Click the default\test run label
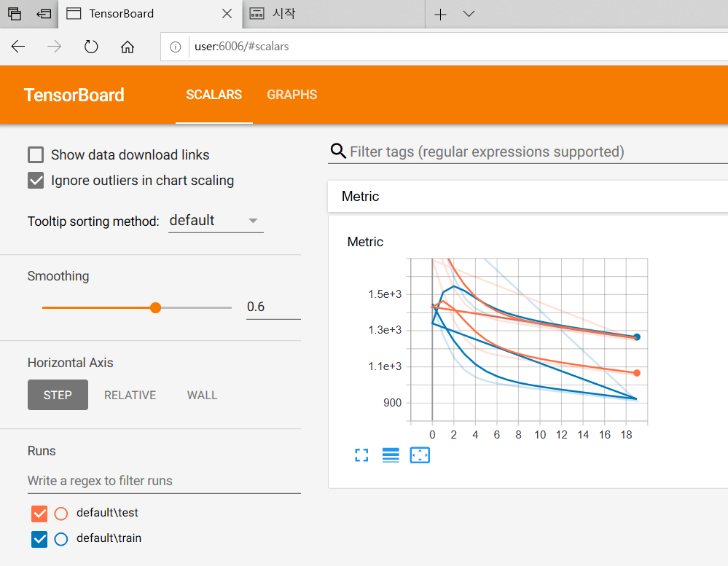728x566 pixels. coord(107,513)
